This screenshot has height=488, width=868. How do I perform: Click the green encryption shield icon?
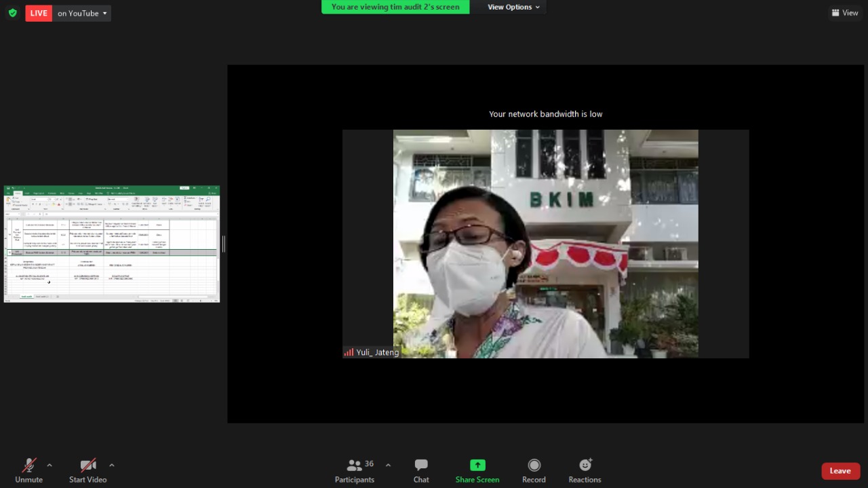[x=12, y=13]
